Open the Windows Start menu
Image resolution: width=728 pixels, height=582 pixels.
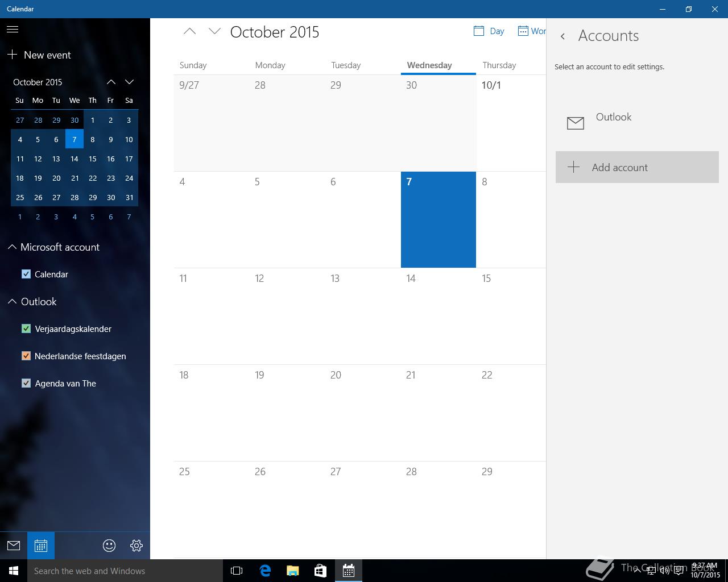[x=14, y=571]
